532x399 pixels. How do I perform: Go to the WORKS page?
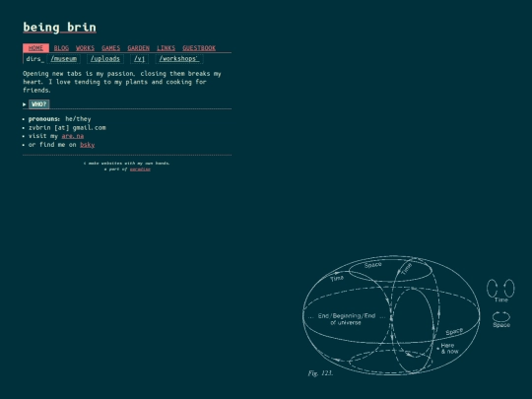85,48
